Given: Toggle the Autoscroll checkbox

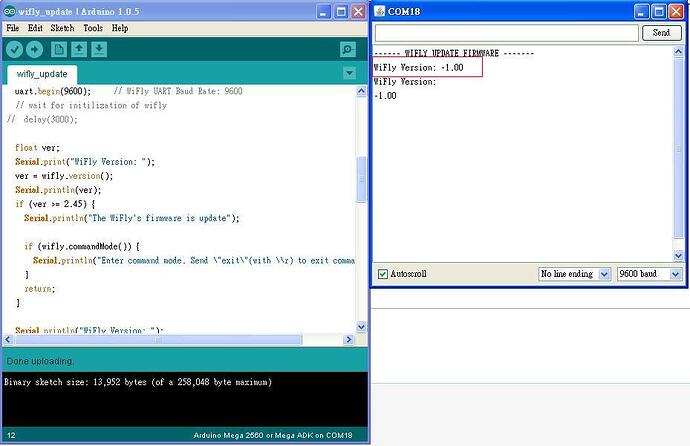Looking at the screenshot, I should click(x=382, y=274).
